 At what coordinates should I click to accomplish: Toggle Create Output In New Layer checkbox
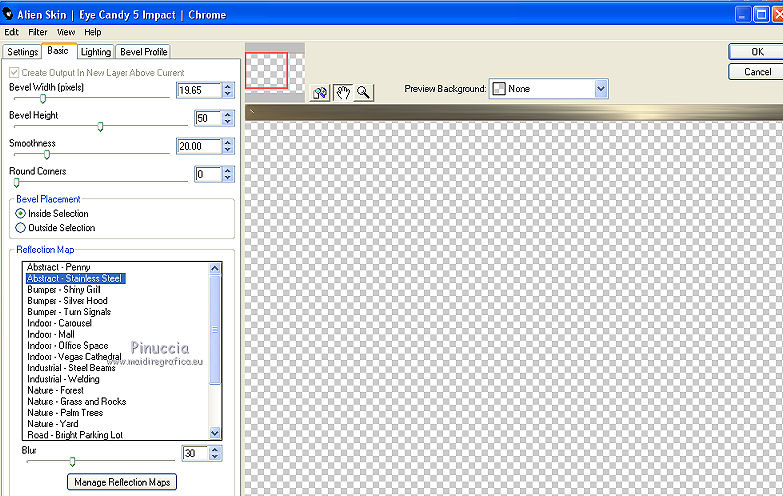[14, 72]
